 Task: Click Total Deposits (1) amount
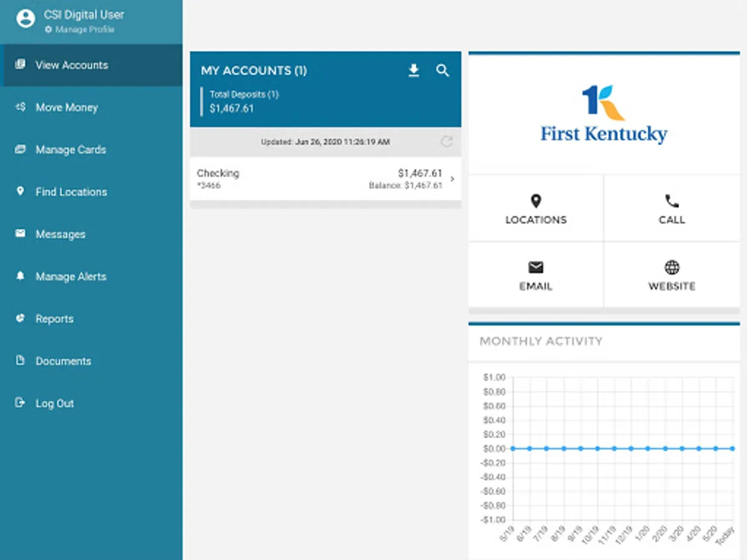click(232, 108)
